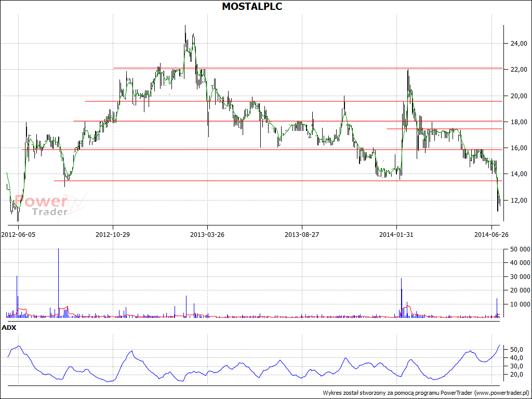Click the 14,00 price axis label
This screenshot has height=399, width=532.
[519, 174]
